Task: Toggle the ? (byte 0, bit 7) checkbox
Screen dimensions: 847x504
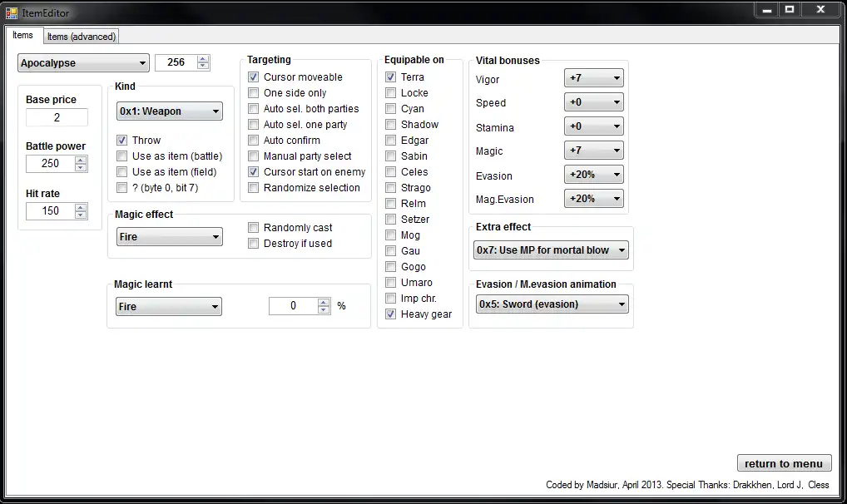Action: coord(122,187)
